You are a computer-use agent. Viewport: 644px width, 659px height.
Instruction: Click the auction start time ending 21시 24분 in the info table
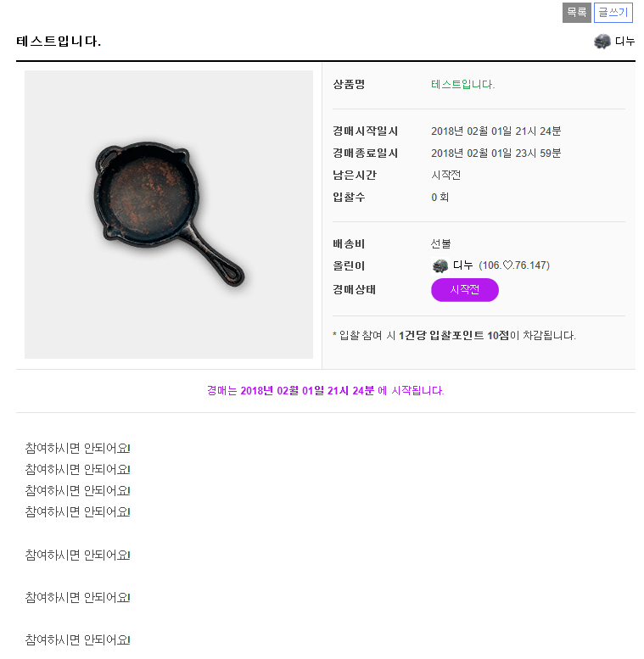[496, 131]
